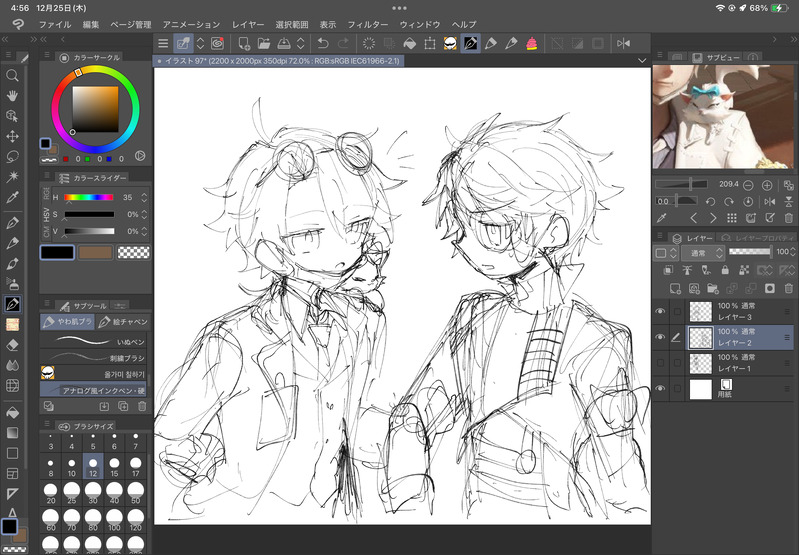Toggle visibility of レイヤー 2
The image size is (799, 555).
point(660,337)
